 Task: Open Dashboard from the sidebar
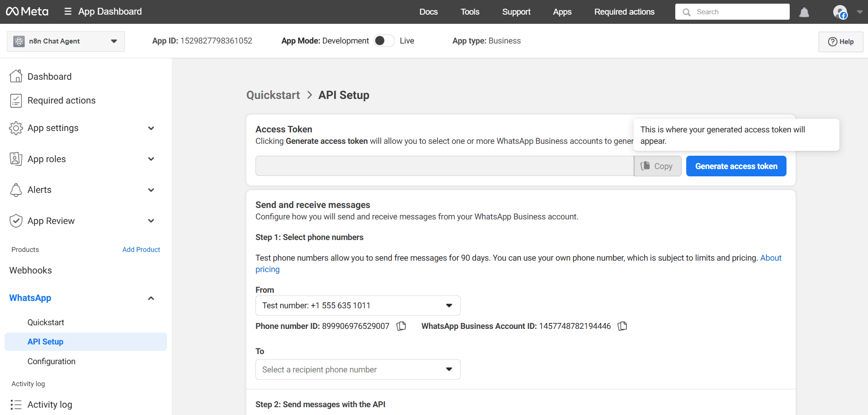49,76
